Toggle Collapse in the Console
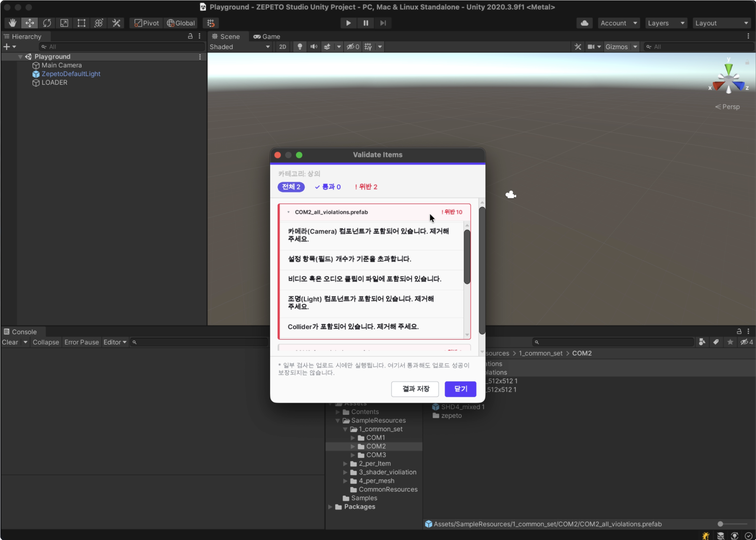756x540 pixels. (46, 342)
